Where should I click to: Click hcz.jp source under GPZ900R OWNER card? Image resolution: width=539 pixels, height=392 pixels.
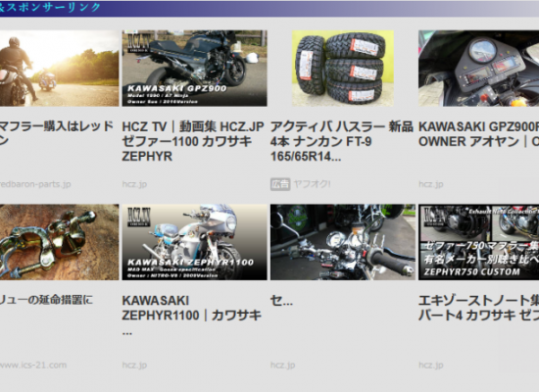[431, 184]
